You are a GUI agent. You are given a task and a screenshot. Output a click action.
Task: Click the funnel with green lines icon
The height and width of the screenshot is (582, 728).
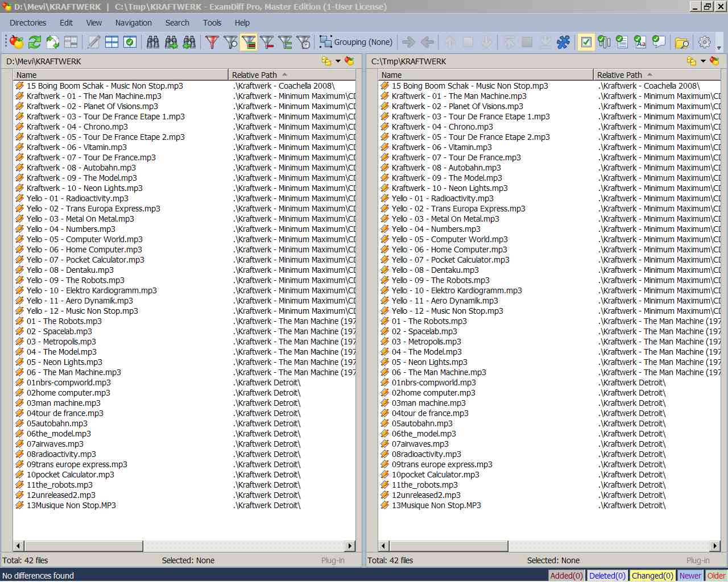[x=286, y=42]
